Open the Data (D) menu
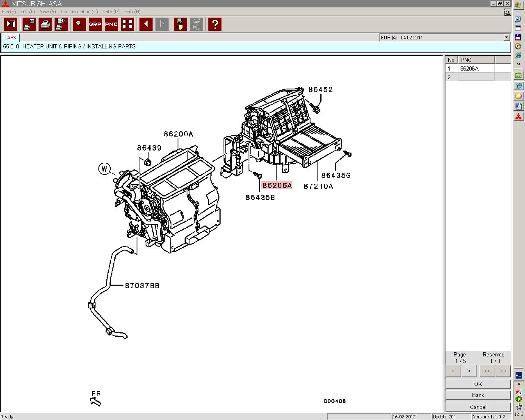 pyautogui.click(x=111, y=11)
